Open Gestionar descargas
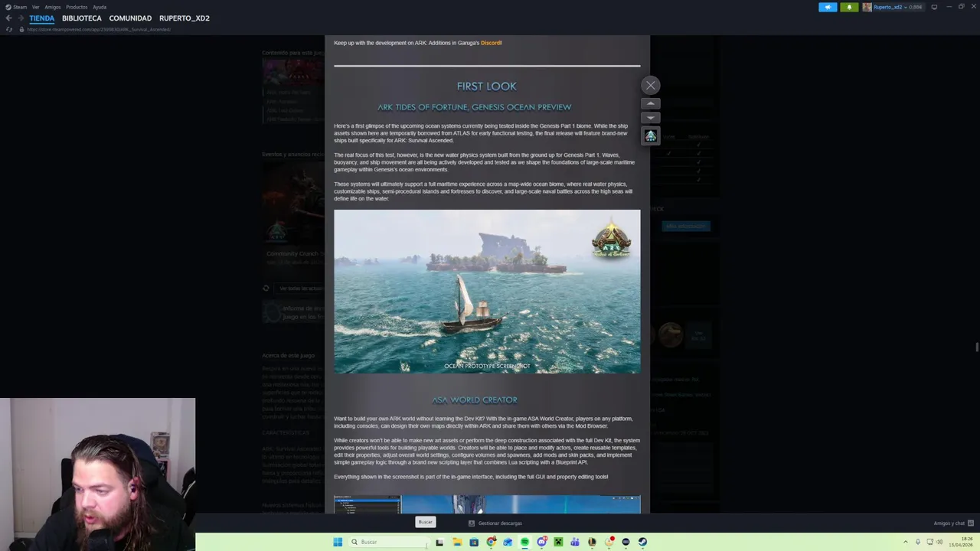This screenshot has width=980, height=551. pyautogui.click(x=495, y=523)
